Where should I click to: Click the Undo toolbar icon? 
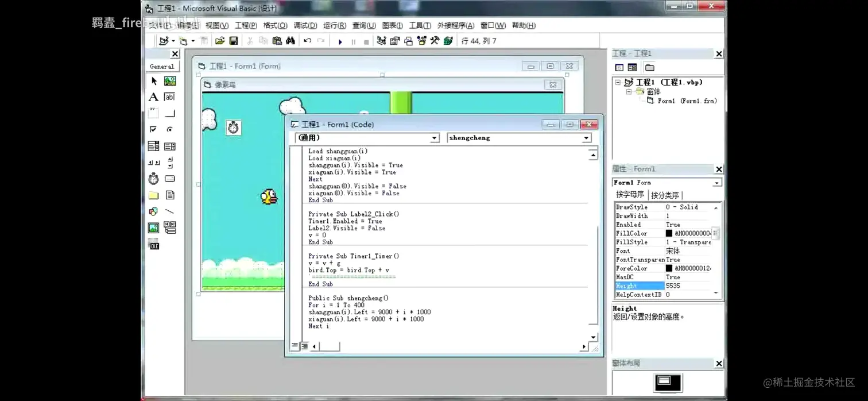pyautogui.click(x=308, y=41)
